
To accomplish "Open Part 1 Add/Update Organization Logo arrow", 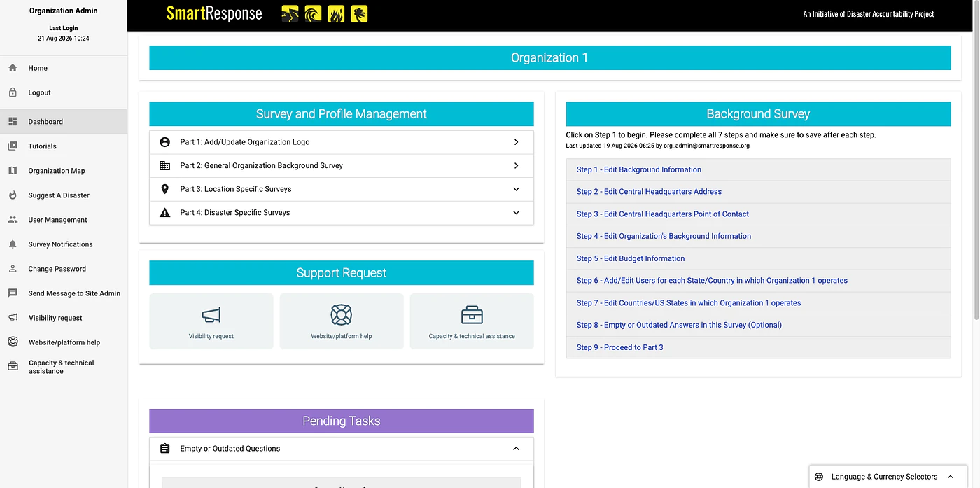I will pos(516,142).
